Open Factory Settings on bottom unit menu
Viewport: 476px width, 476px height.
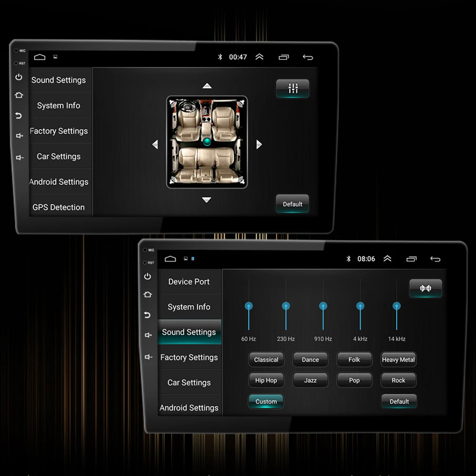(189, 357)
